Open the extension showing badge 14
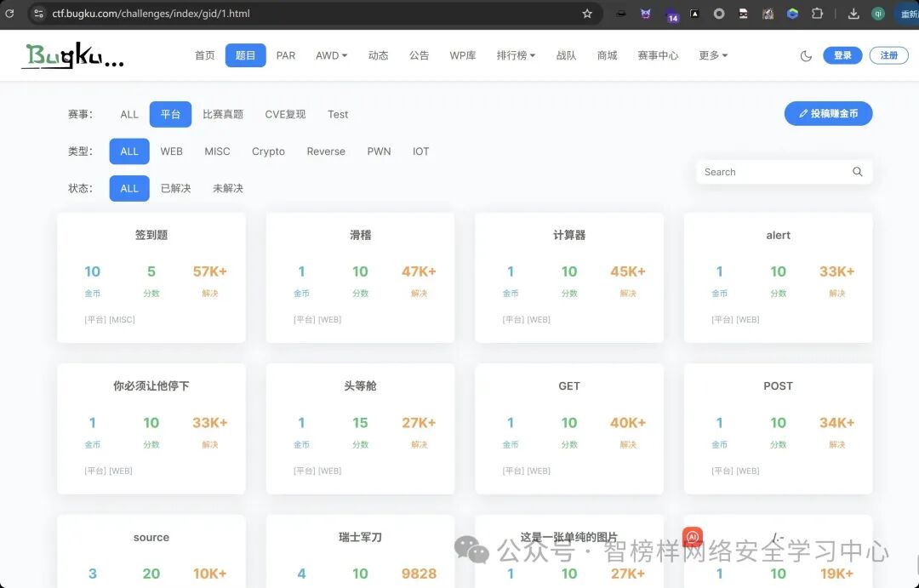The image size is (919, 588). 671,15
